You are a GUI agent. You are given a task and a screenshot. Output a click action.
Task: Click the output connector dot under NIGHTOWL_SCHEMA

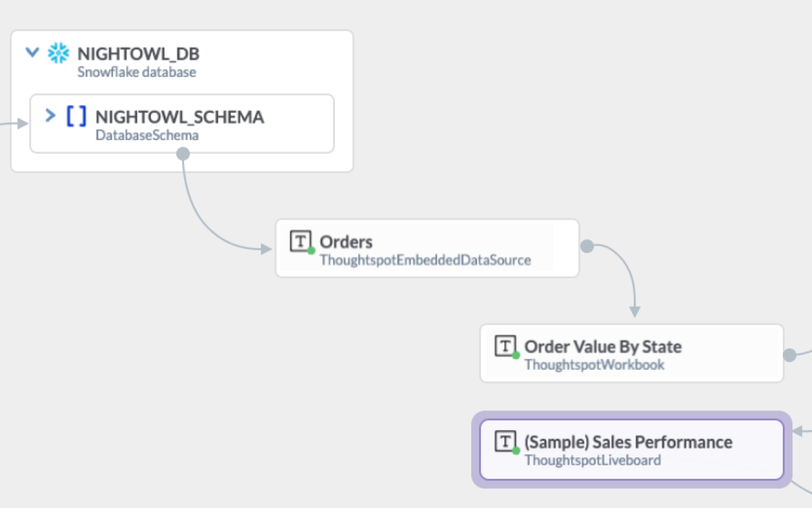183,153
